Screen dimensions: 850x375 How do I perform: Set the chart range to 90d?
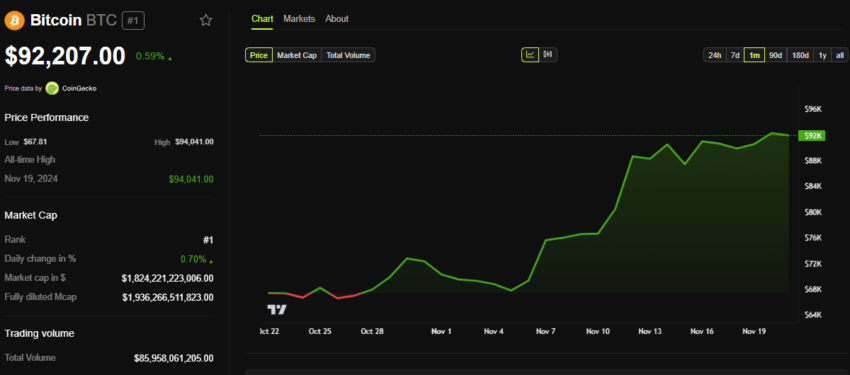tap(775, 55)
